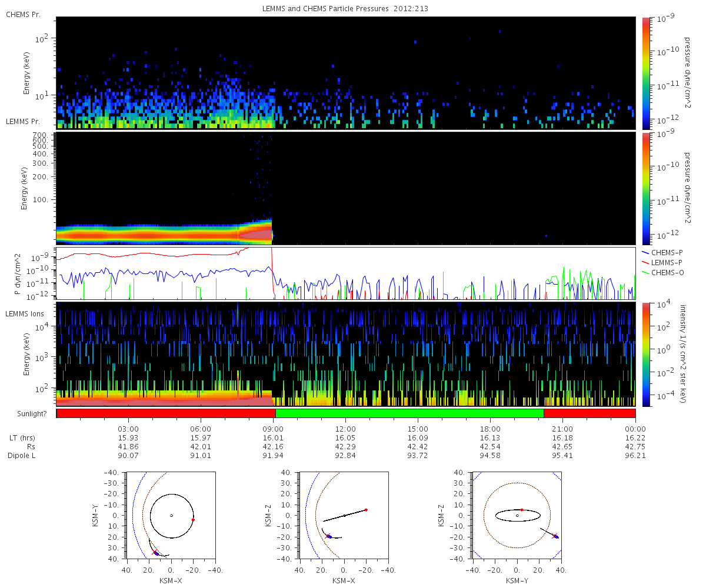Viewport: 706px width, 588px height.
Task: Click the blue spacecraft marker in KSM-Y/KSM-Z plot
Action: 557,536
